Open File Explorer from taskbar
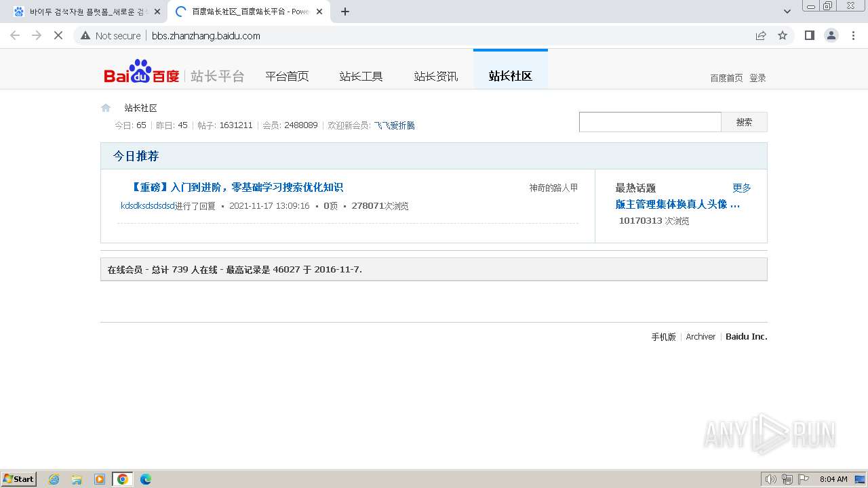This screenshot has width=868, height=488. [77, 479]
